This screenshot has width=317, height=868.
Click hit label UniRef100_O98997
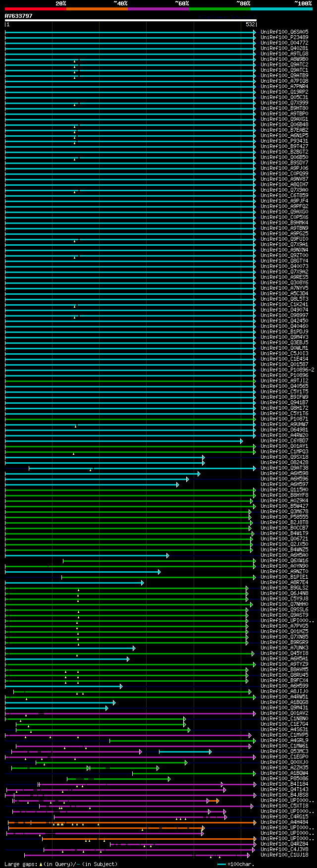pyautogui.click(x=284, y=315)
